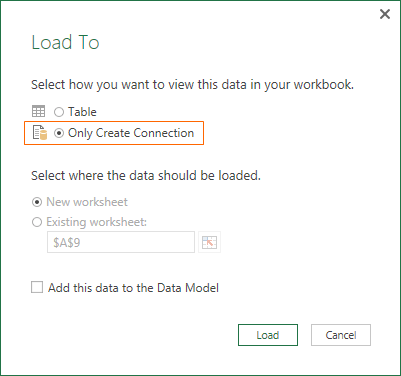Choose the Existing worksheet radio option
The image size is (401, 376).
pos(37,222)
